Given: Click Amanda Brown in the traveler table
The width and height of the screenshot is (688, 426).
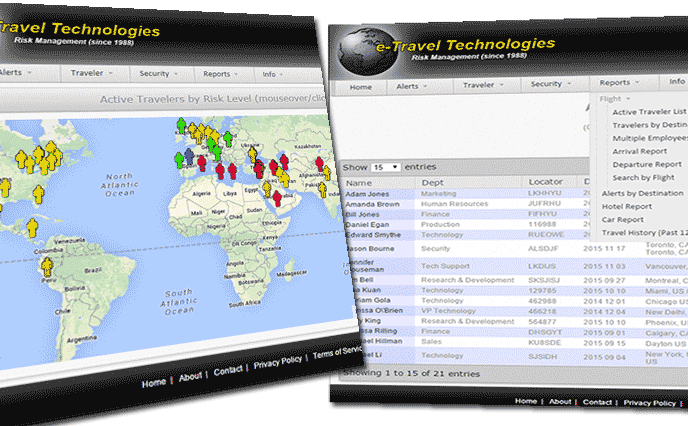Looking at the screenshot, I should [372, 204].
